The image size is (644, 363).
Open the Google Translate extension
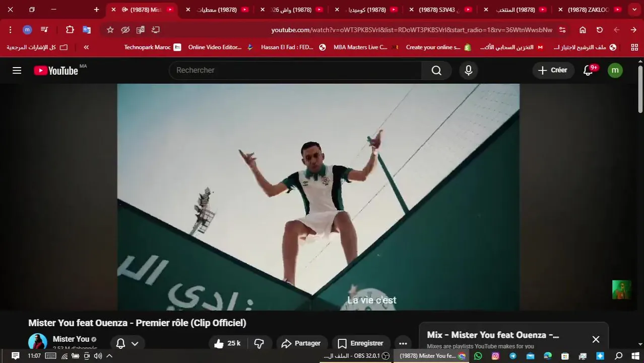coord(87,30)
